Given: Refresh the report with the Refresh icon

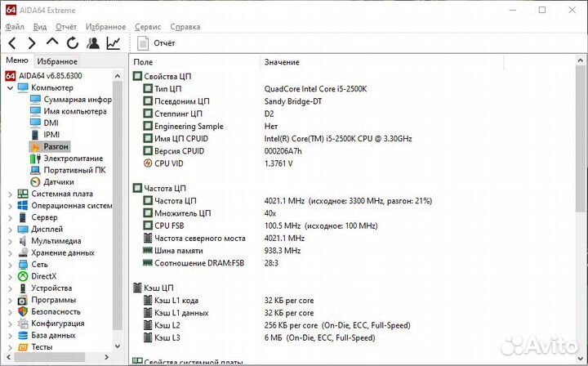Looking at the screenshot, I should (x=73, y=43).
